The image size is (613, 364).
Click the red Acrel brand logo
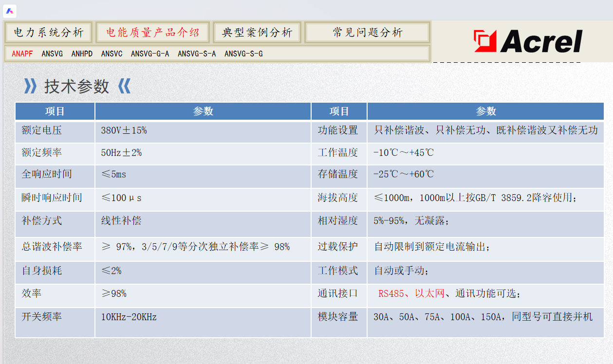pyautogui.click(x=528, y=41)
